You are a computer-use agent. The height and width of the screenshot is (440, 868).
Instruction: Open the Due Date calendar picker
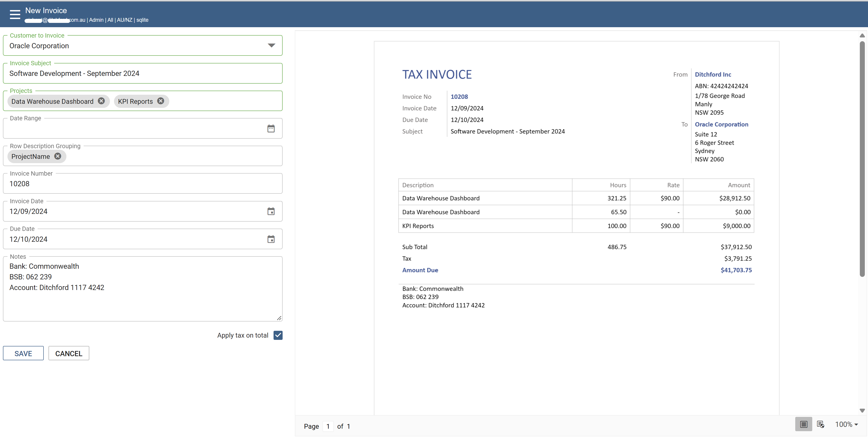271,239
